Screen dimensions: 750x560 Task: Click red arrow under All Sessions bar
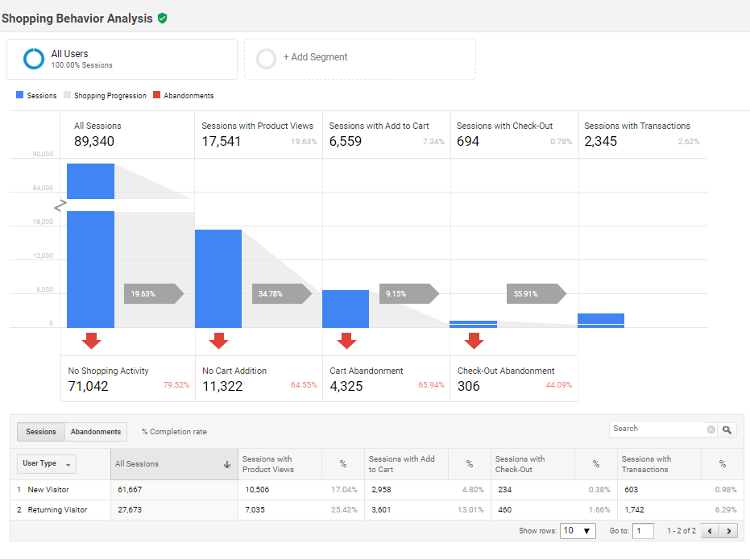click(x=91, y=340)
